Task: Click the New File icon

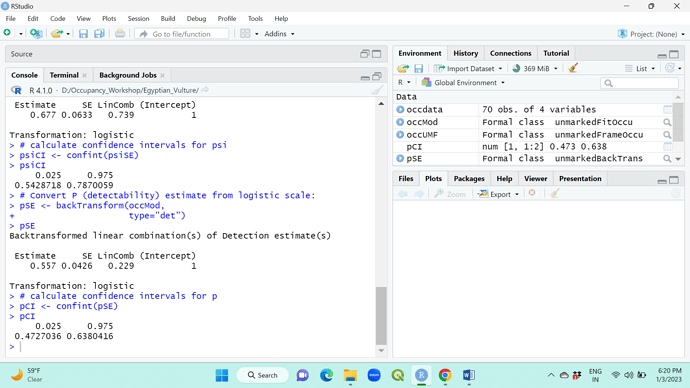Action: (7, 33)
